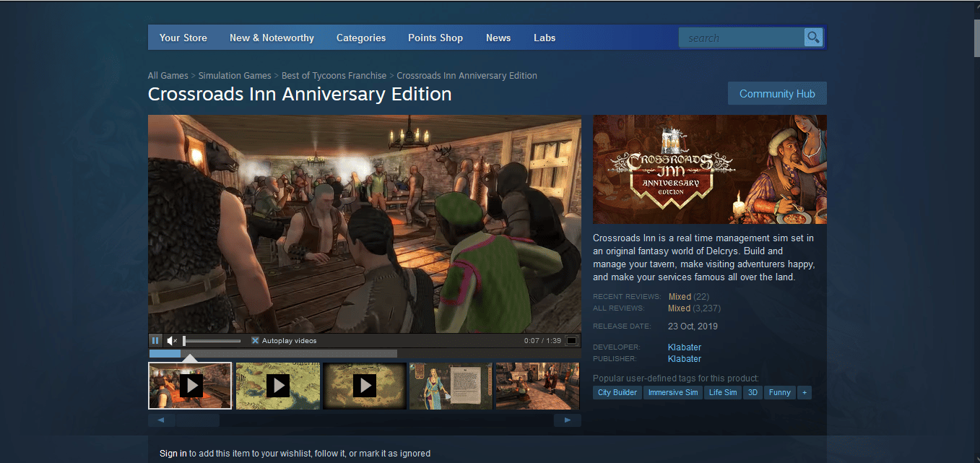
Task: Click the game header capsule image
Action: tap(710, 169)
